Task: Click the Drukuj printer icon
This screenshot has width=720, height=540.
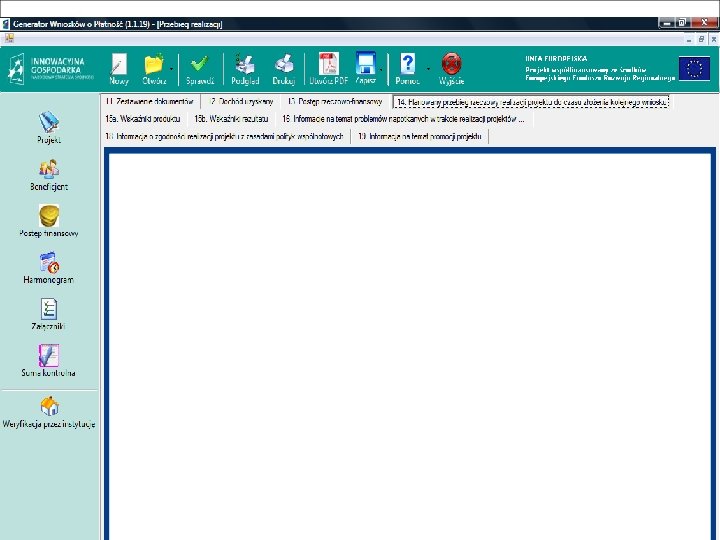Action: tap(284, 69)
